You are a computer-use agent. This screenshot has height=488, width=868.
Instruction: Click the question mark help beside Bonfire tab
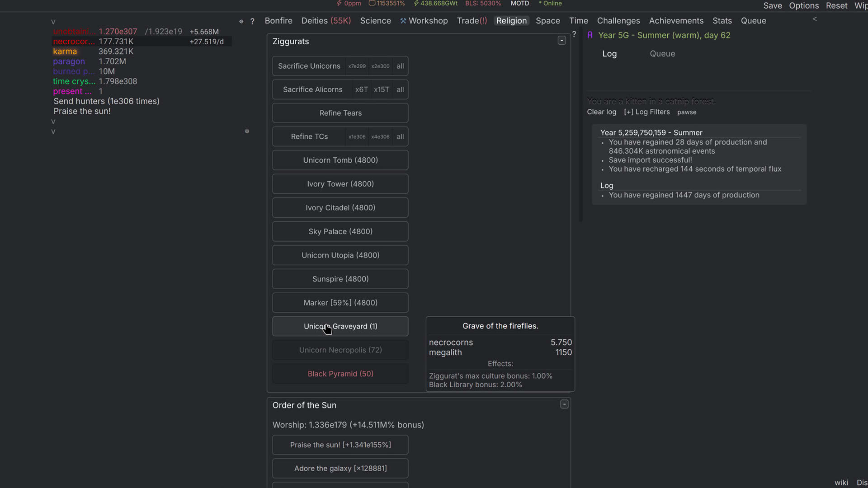(x=252, y=21)
